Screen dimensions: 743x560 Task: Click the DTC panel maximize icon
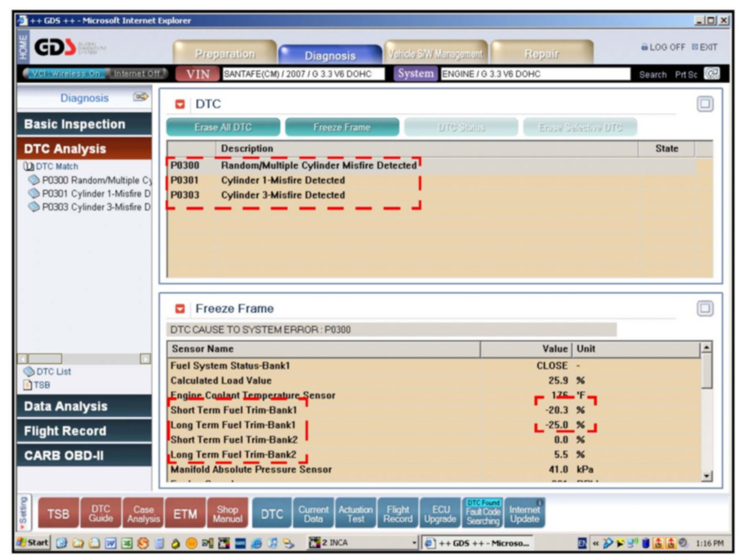click(704, 104)
